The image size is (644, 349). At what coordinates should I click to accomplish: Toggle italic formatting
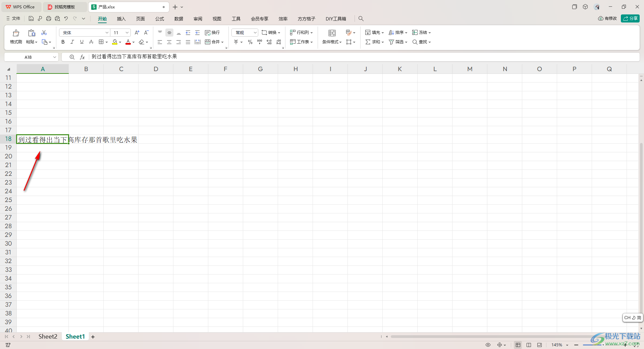pos(72,42)
